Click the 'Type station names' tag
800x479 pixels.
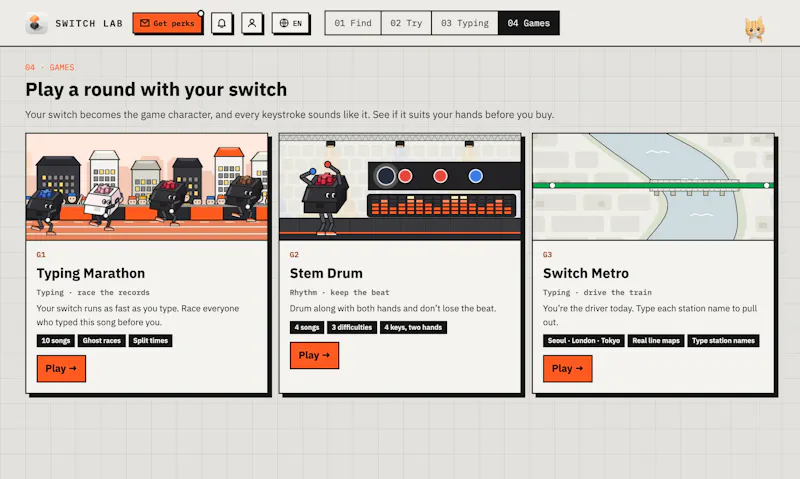click(x=723, y=341)
